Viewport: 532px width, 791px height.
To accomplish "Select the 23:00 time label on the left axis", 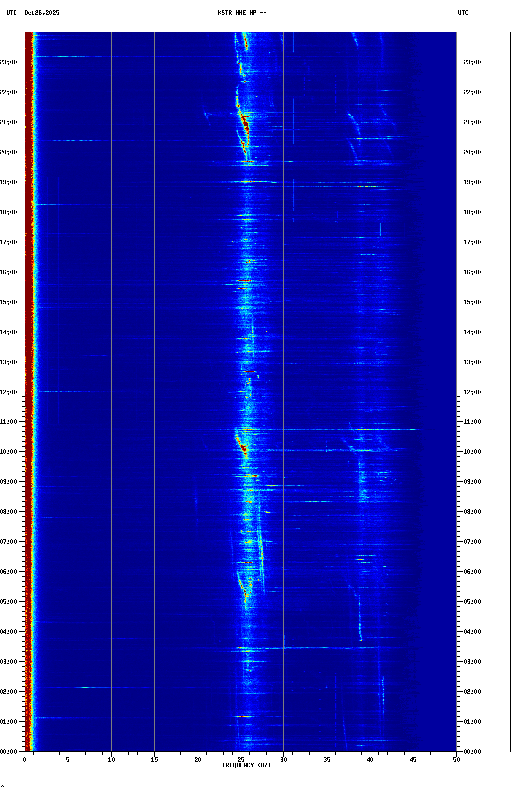I will click(8, 62).
